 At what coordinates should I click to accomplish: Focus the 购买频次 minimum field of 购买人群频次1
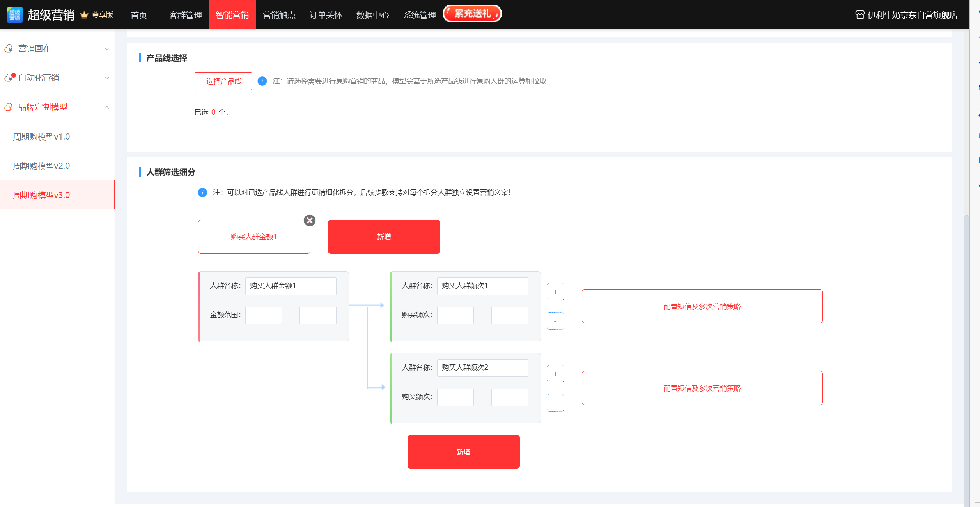click(455, 315)
